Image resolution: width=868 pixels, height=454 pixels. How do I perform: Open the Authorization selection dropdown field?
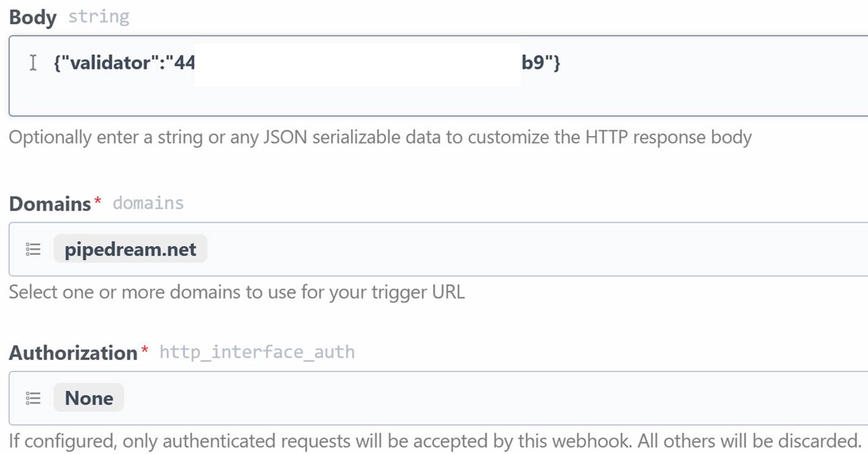click(x=488, y=398)
